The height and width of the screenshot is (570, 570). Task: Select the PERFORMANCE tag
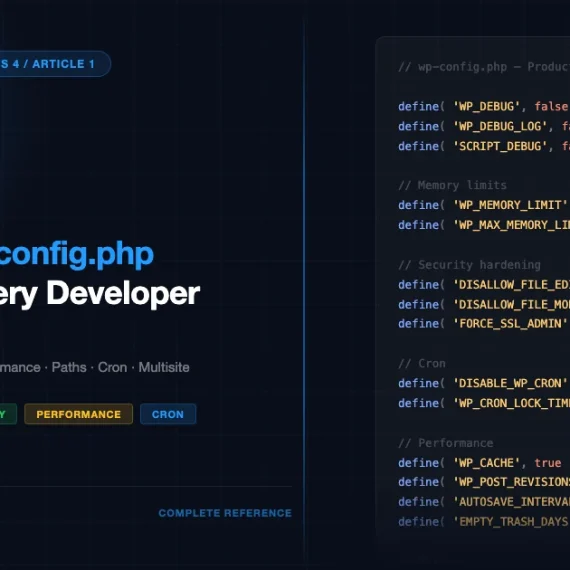79,414
